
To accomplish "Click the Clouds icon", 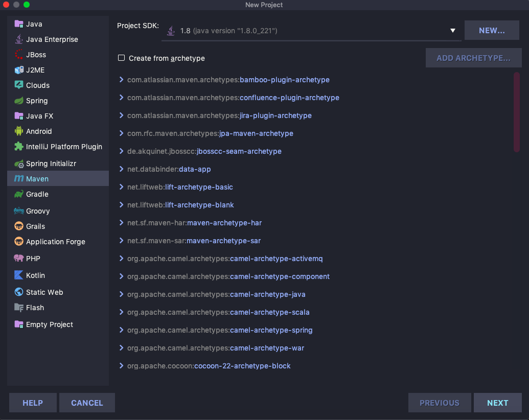I will pyautogui.click(x=19, y=85).
